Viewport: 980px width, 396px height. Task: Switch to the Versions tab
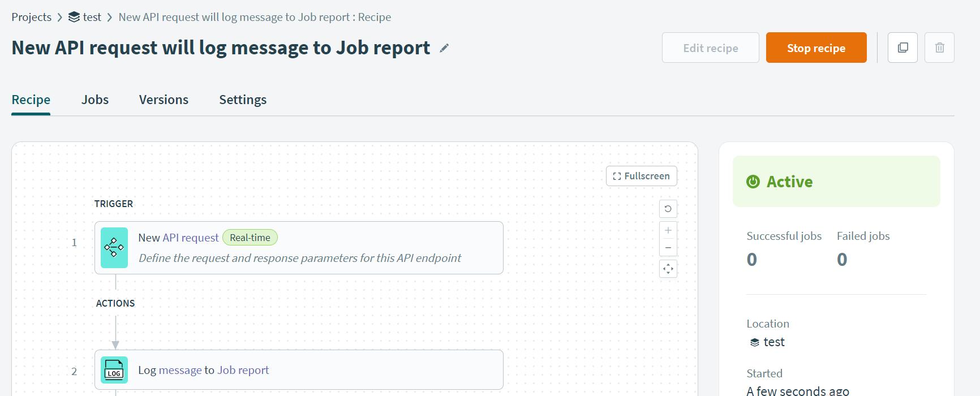tap(164, 100)
